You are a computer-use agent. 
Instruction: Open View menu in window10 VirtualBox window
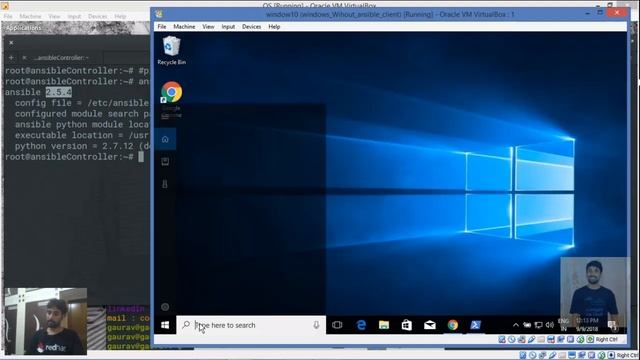click(208, 27)
